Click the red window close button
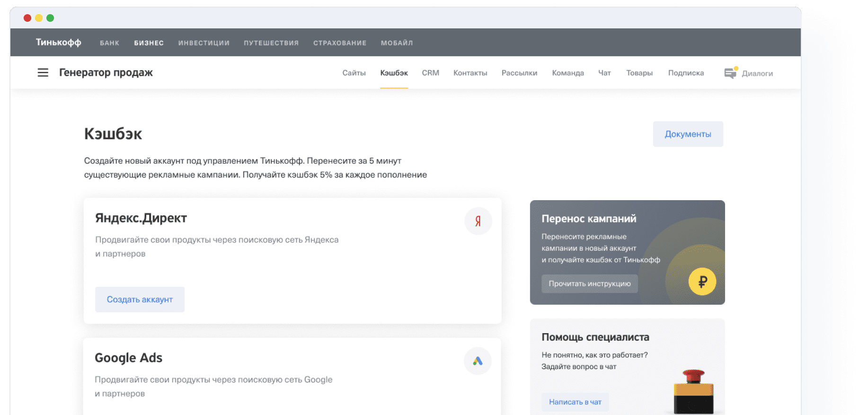 tap(27, 18)
